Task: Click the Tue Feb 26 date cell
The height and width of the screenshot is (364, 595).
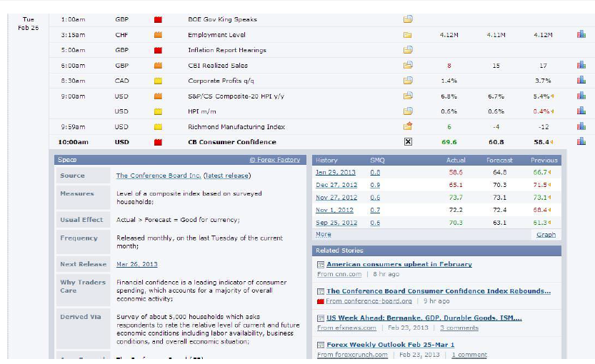Action: click(x=28, y=24)
